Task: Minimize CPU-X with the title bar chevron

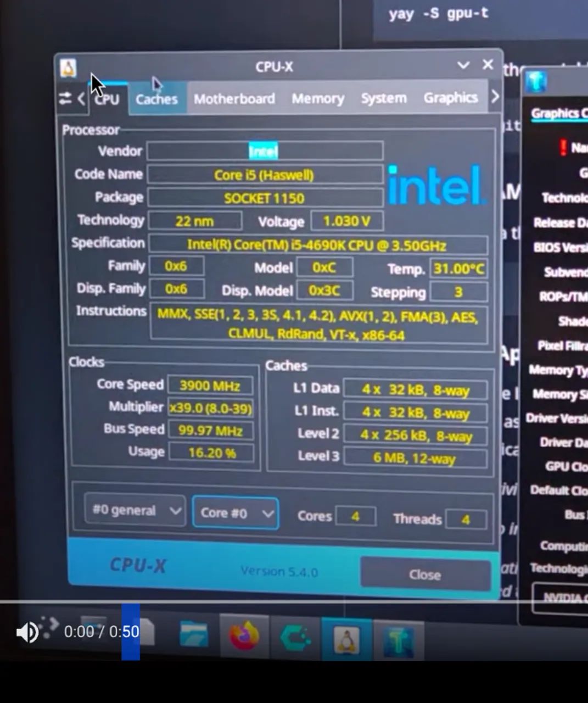Action: [463, 65]
